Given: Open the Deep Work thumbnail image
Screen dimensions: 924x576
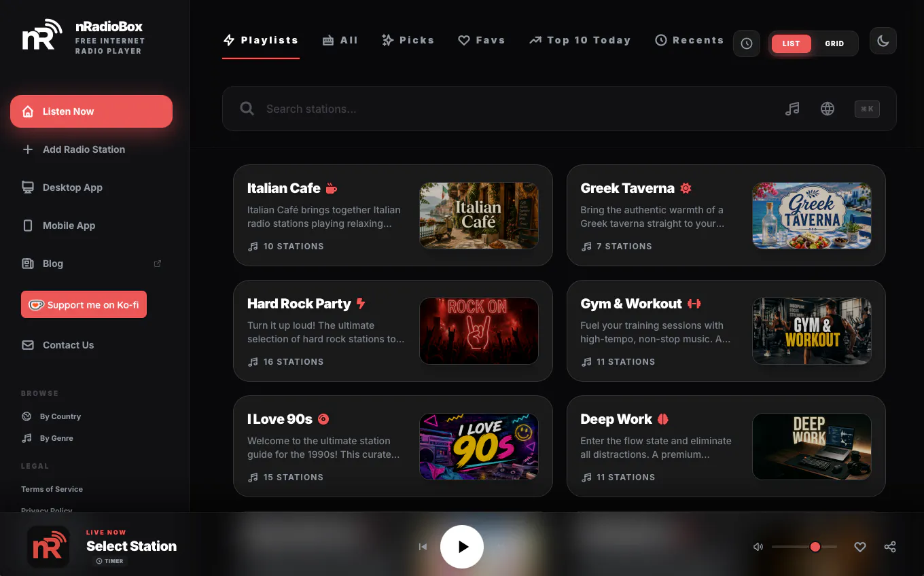Looking at the screenshot, I should pos(812,446).
